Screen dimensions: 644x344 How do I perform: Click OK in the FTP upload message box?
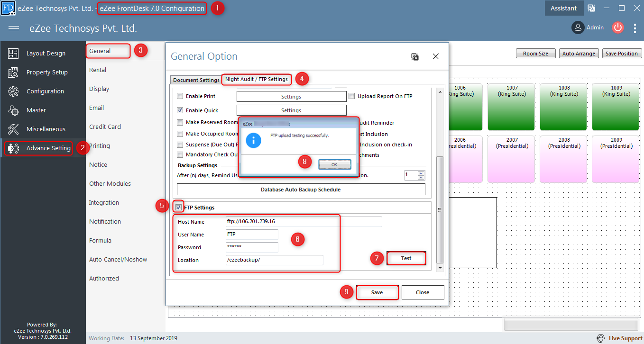(x=334, y=164)
